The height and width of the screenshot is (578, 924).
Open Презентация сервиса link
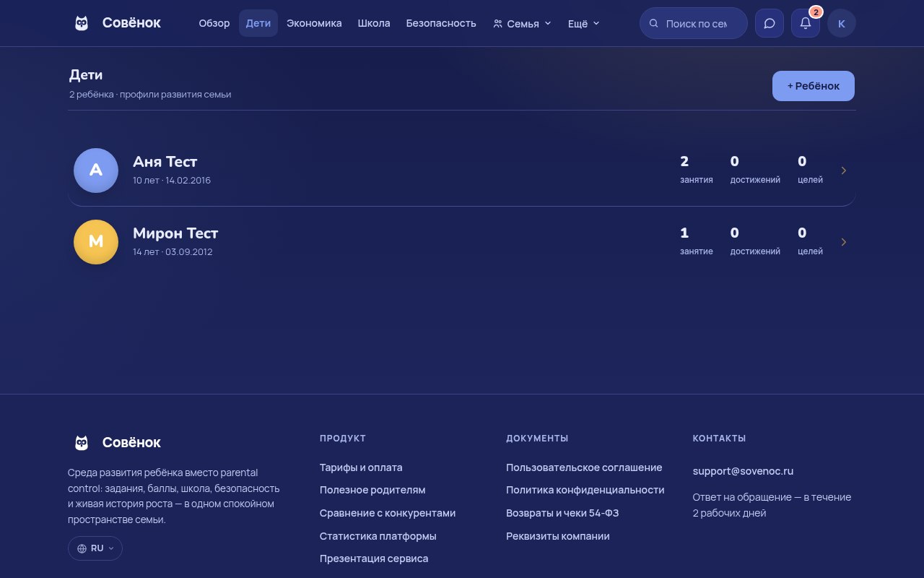pos(374,558)
